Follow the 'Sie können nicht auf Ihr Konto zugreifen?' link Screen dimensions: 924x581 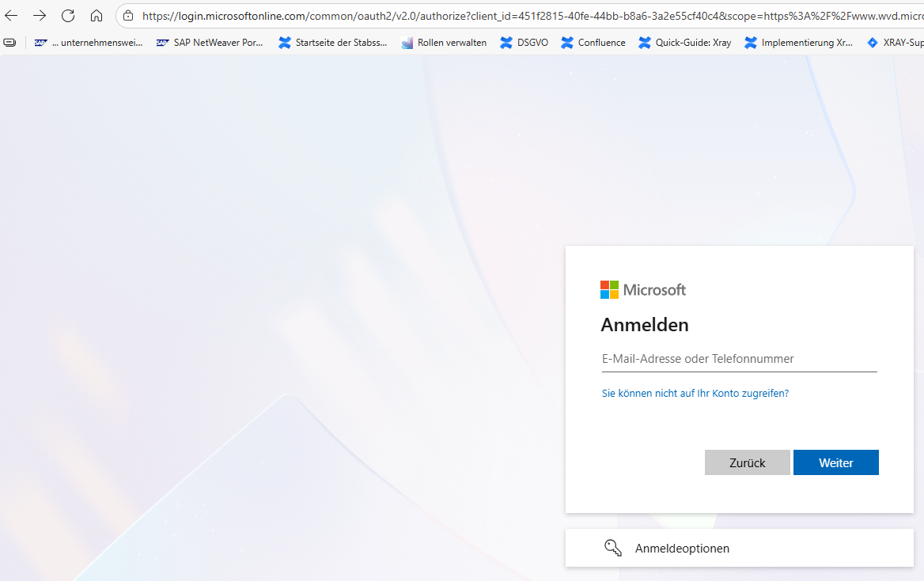tap(695, 393)
